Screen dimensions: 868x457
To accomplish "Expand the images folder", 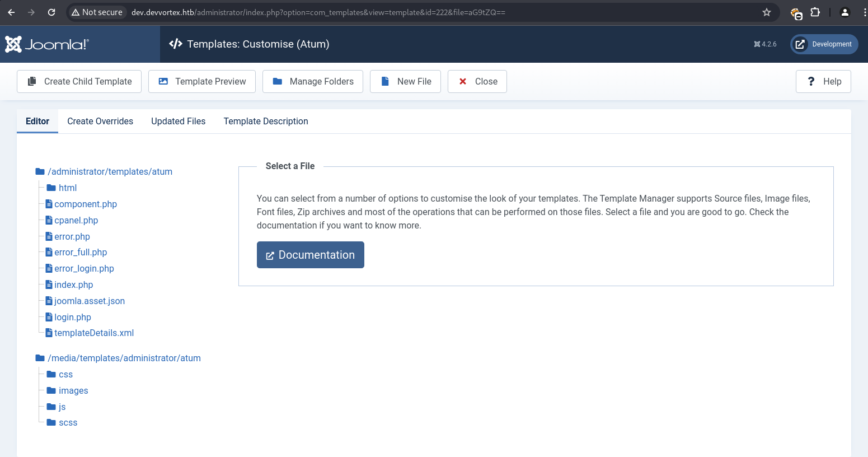I will tap(73, 390).
